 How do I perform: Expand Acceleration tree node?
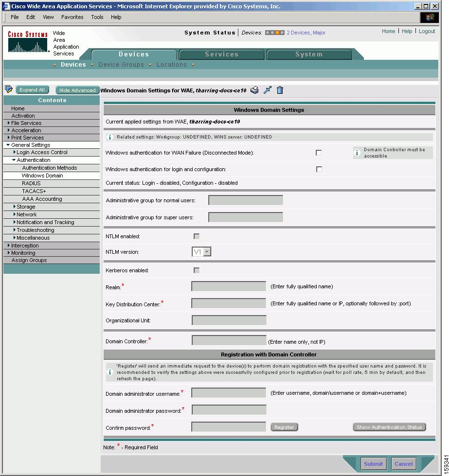pos(8,130)
